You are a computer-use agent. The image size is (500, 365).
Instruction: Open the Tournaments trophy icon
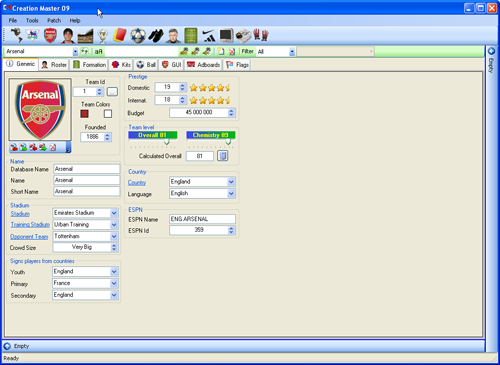click(x=103, y=36)
